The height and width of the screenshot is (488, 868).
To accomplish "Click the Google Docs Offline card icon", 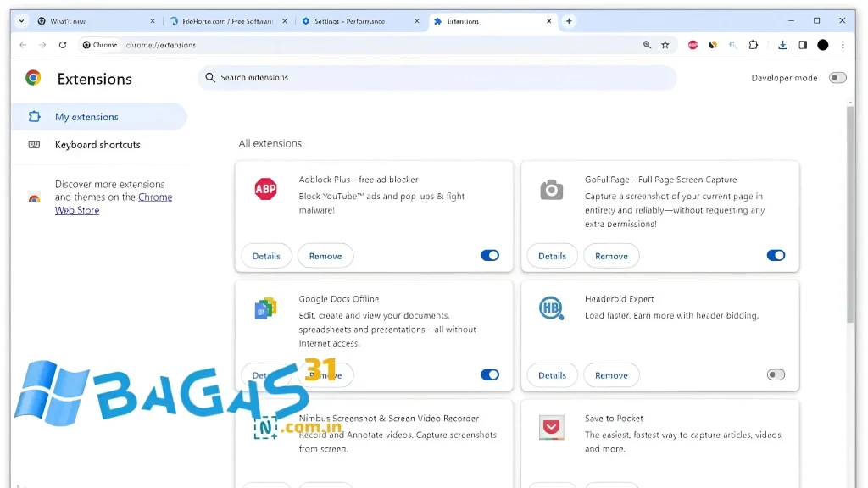I will [x=265, y=308].
